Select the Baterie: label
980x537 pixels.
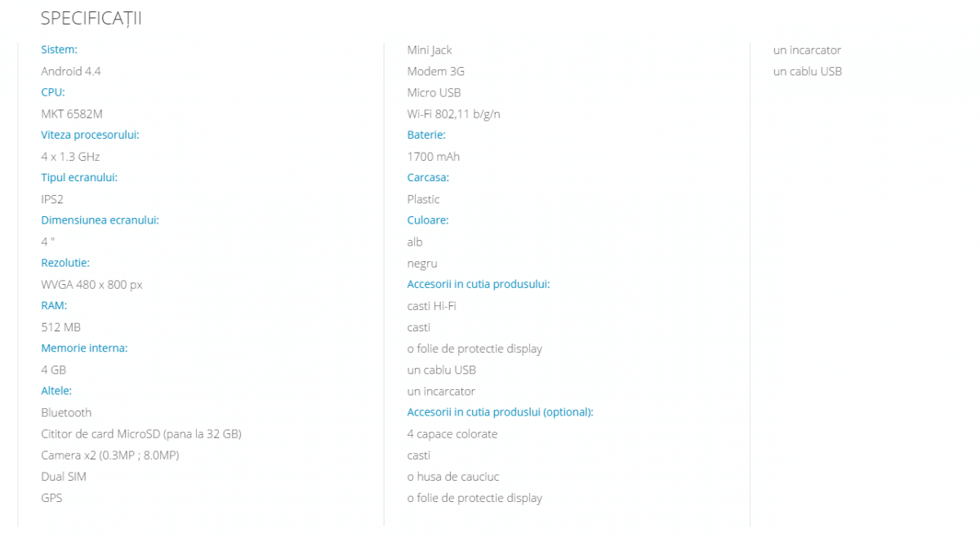pos(426,135)
